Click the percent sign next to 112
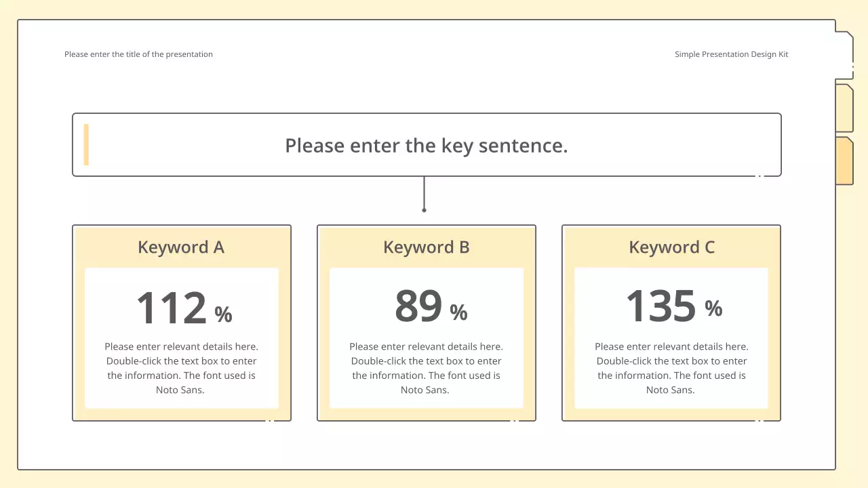 point(224,314)
